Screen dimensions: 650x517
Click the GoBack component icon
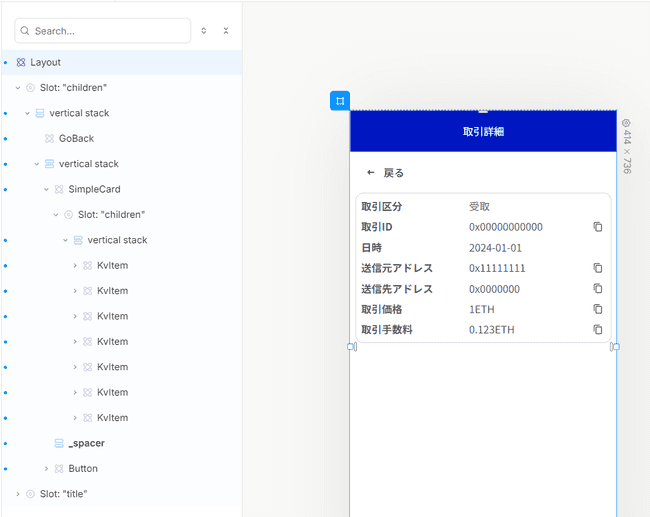tap(49, 138)
